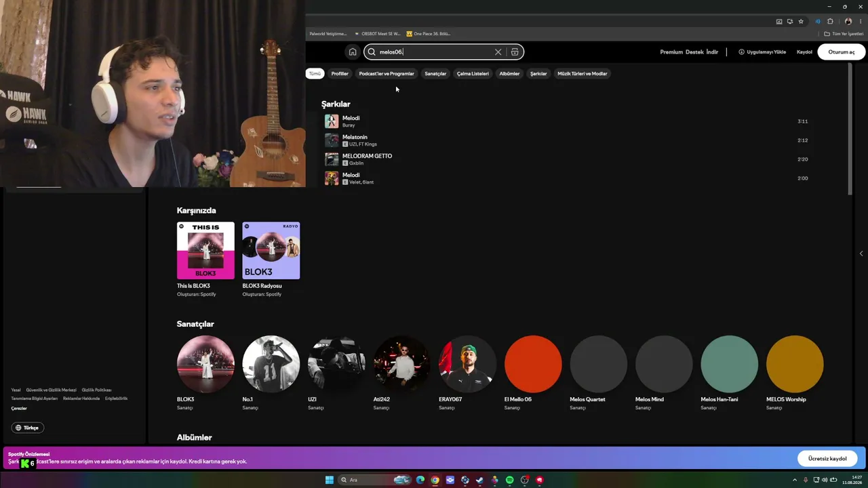Select the Albümler filter chip
The height and width of the screenshot is (488, 868).
click(509, 73)
